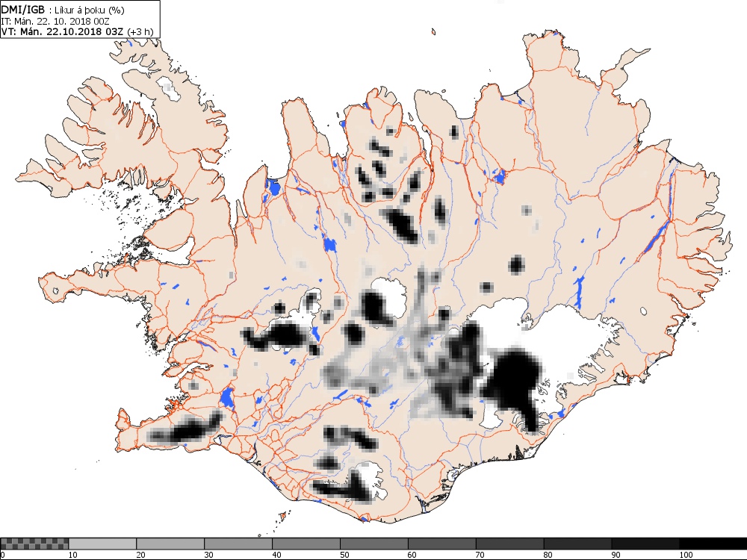The height and width of the screenshot is (560, 747).
Task: Click the legend value '10'
Action: pyautogui.click(x=73, y=555)
